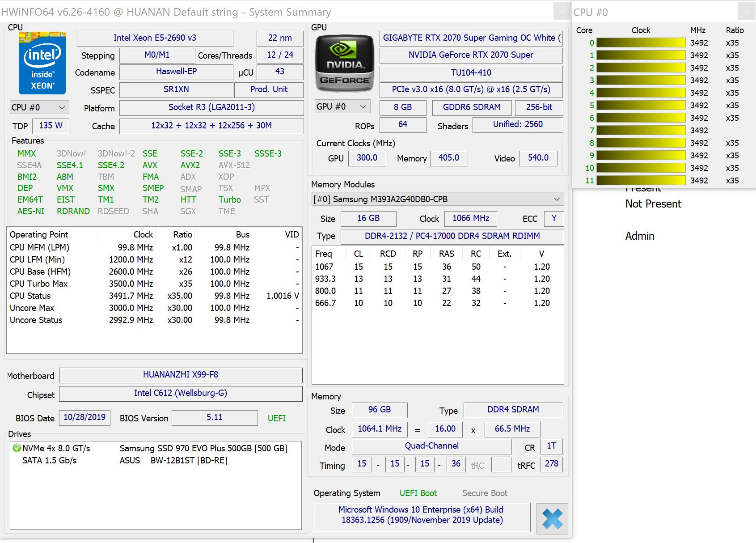Image resolution: width=756 pixels, height=543 pixels.
Task: Click the empty tRC timing field
Action: click(x=501, y=464)
